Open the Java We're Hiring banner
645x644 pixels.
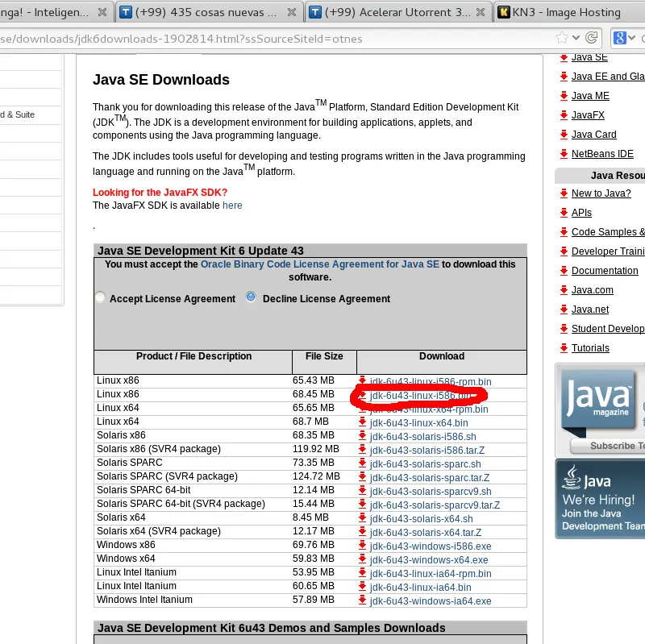[600, 499]
